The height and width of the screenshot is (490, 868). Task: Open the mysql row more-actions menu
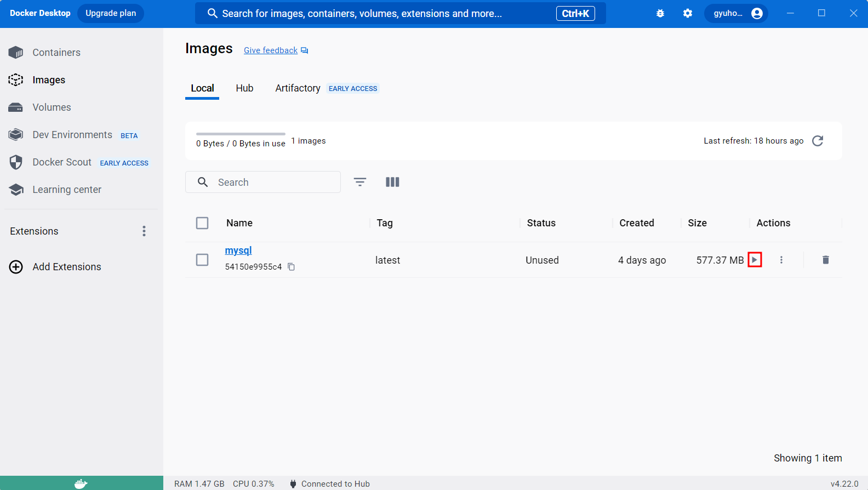click(x=781, y=260)
